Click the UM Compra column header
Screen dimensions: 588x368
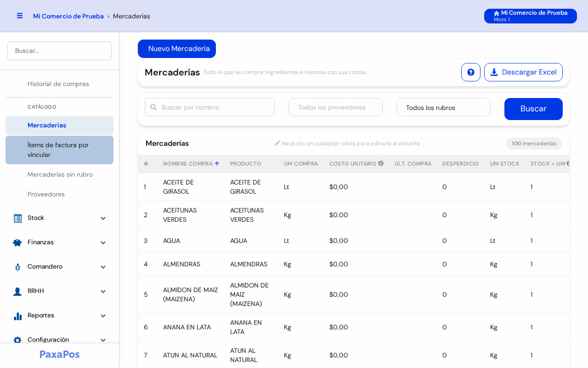(x=301, y=164)
